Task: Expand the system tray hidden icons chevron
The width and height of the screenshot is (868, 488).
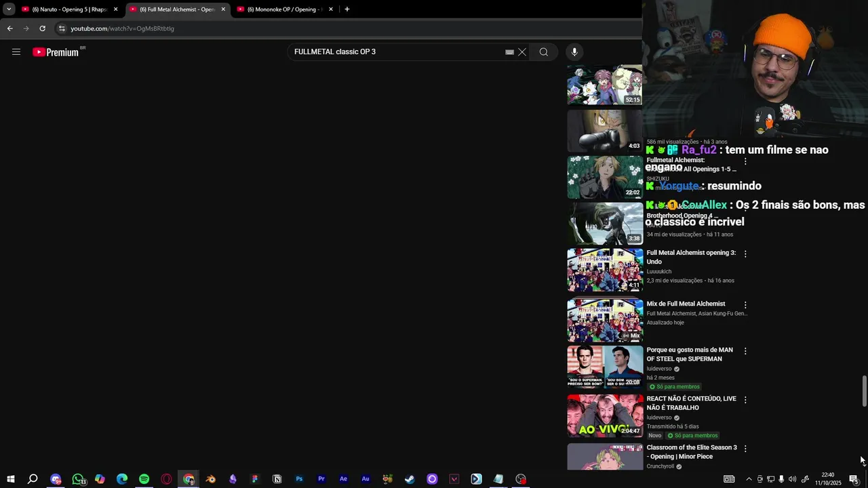Action: click(x=749, y=479)
